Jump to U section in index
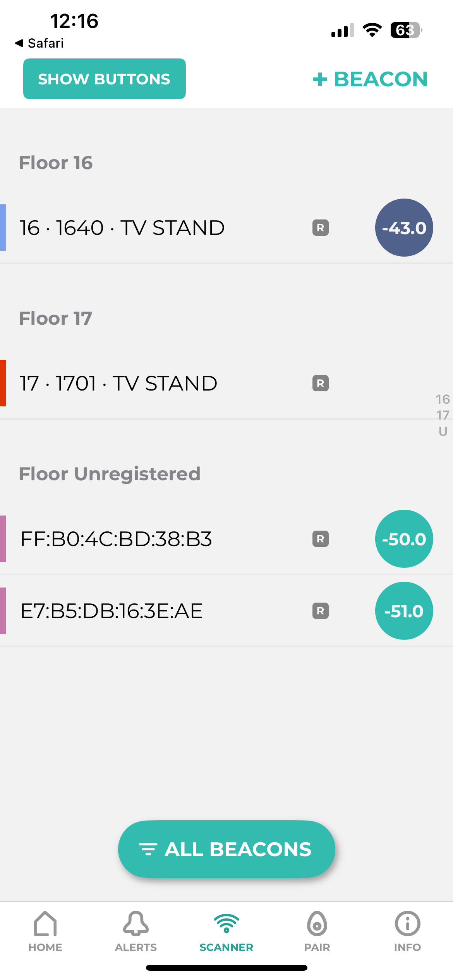 click(443, 431)
